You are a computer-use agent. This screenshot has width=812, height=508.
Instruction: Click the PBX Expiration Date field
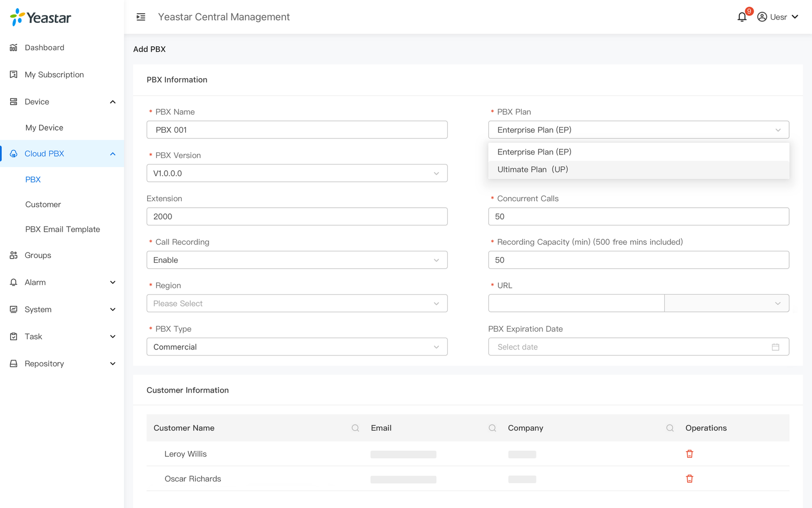[638, 347]
